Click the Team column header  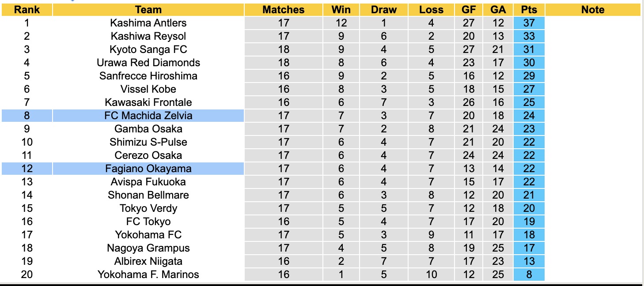point(148,10)
